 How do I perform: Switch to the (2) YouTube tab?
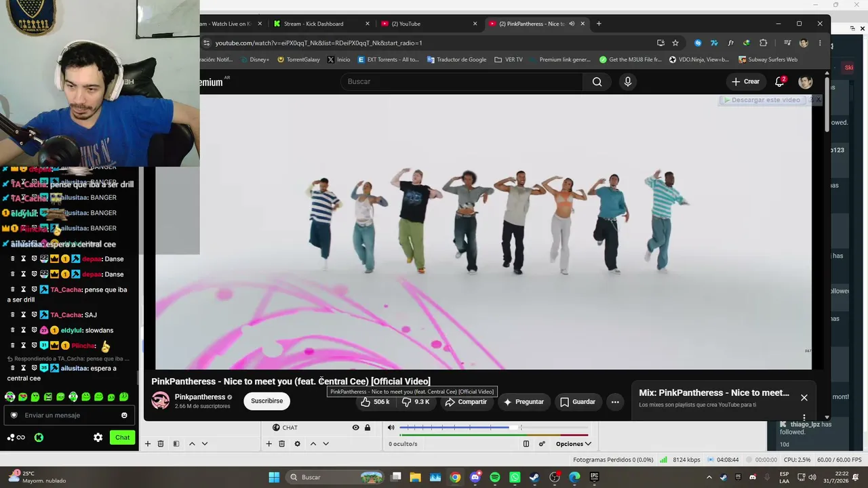point(428,24)
